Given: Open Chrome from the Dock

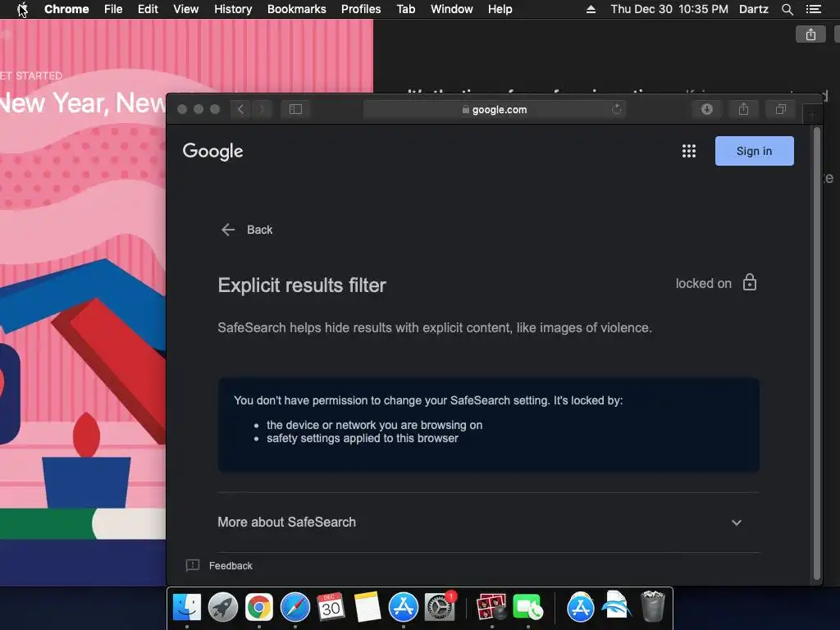Looking at the screenshot, I should click(259, 608).
